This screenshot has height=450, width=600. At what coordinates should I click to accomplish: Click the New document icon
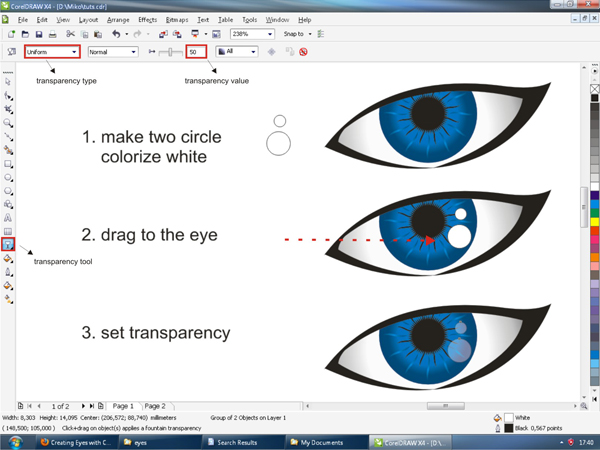click(x=11, y=34)
